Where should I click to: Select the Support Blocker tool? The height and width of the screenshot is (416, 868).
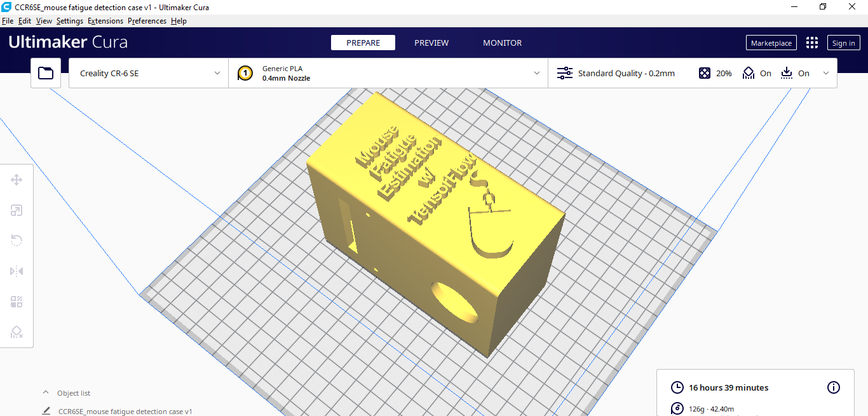(17, 332)
